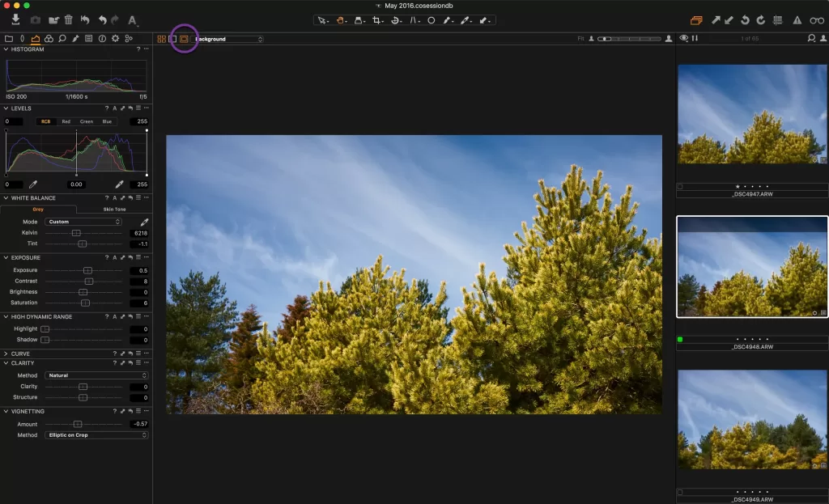Open the Library folder tool tab

[x=8, y=39]
